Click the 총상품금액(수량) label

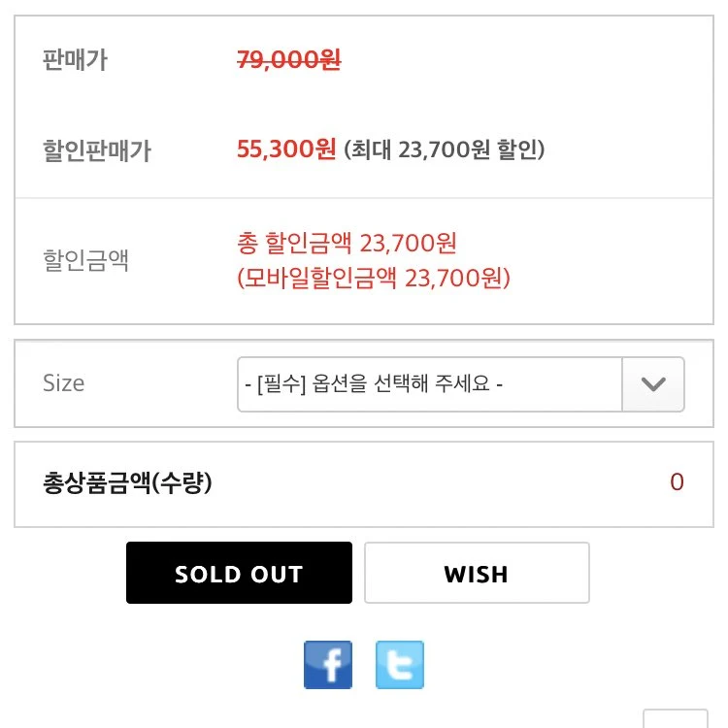click(128, 482)
